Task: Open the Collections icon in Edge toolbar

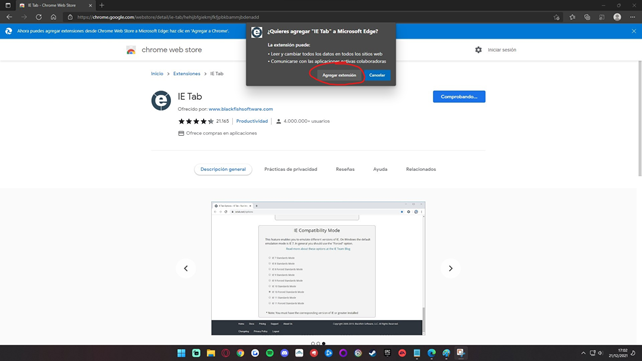Action: click(587, 17)
